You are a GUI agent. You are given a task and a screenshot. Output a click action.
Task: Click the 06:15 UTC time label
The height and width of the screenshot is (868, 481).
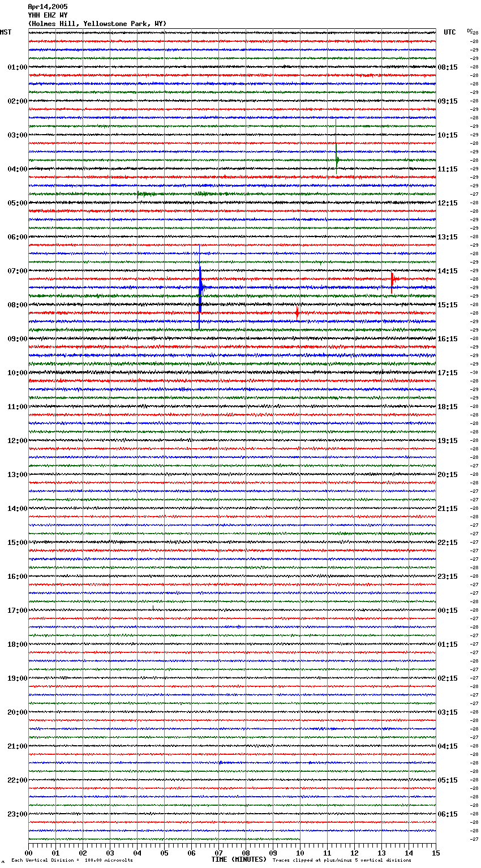tap(448, 814)
